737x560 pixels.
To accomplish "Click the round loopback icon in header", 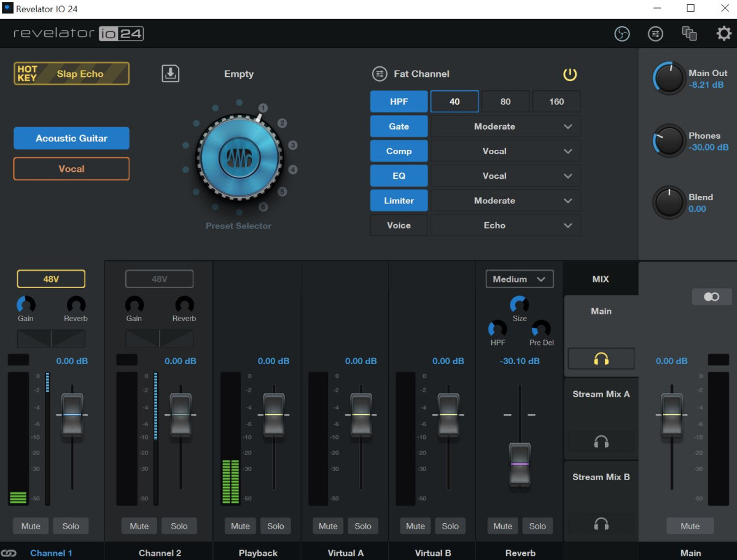I will (x=622, y=34).
